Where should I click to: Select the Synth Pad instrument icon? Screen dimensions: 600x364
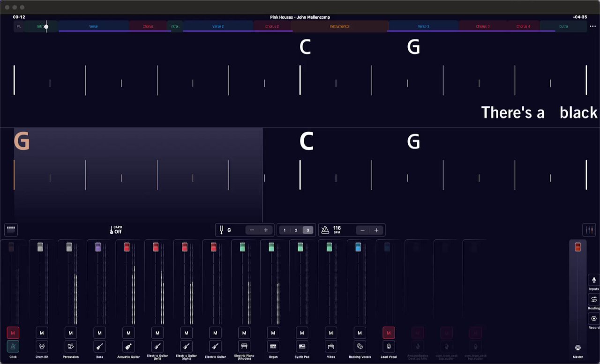(302, 347)
